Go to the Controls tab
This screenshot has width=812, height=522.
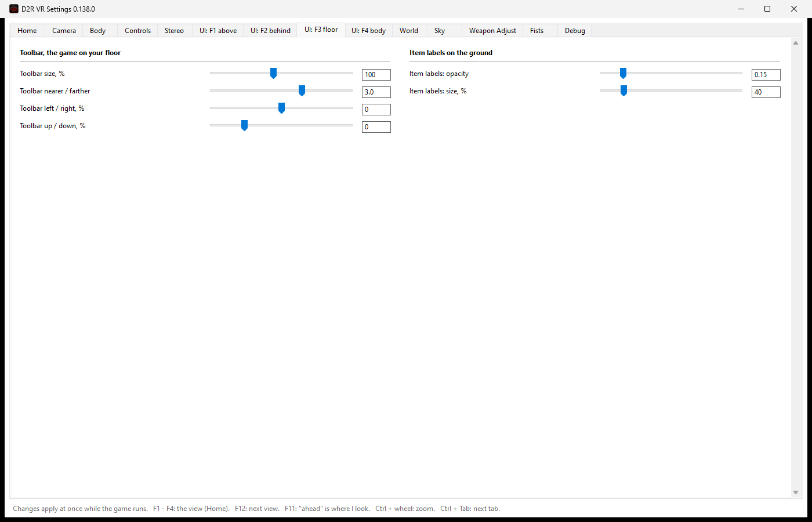pyautogui.click(x=137, y=31)
